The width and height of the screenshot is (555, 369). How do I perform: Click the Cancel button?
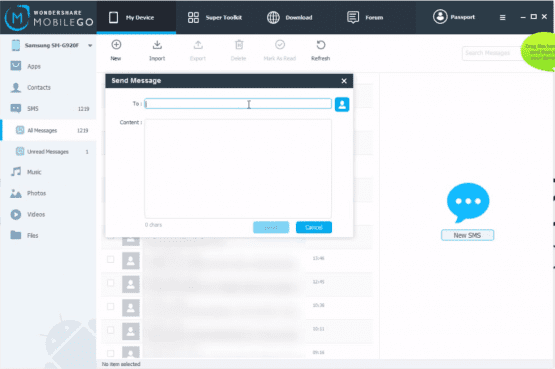tap(314, 227)
